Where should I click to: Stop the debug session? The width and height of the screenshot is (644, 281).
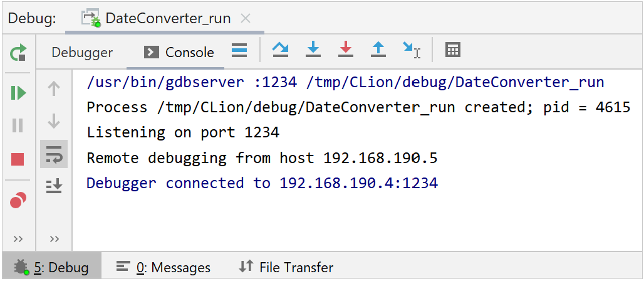(18, 159)
